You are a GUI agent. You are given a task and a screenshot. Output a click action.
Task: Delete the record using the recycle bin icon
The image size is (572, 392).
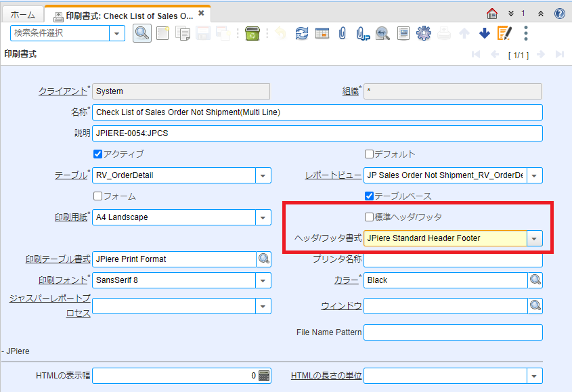click(252, 32)
